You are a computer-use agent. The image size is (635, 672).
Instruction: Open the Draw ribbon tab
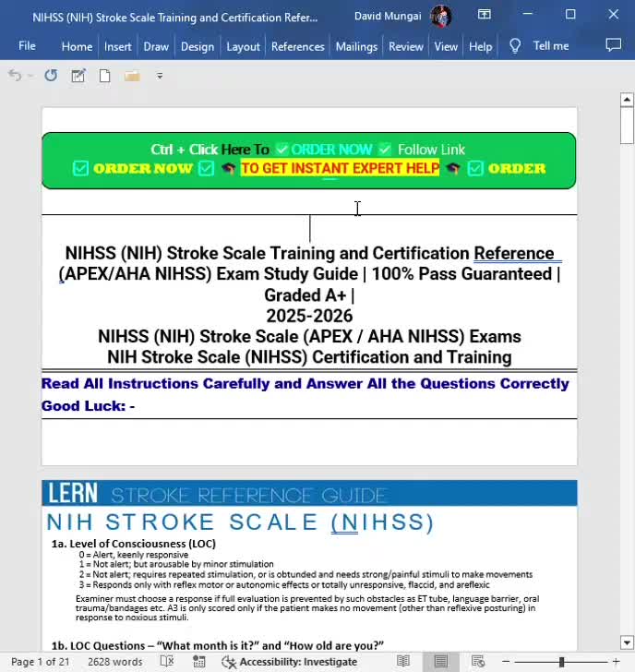coord(156,46)
